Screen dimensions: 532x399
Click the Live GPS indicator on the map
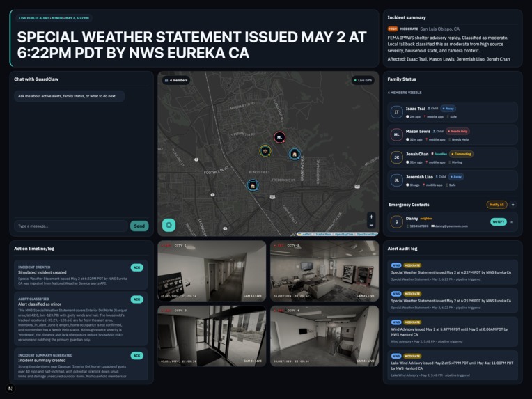[363, 80]
